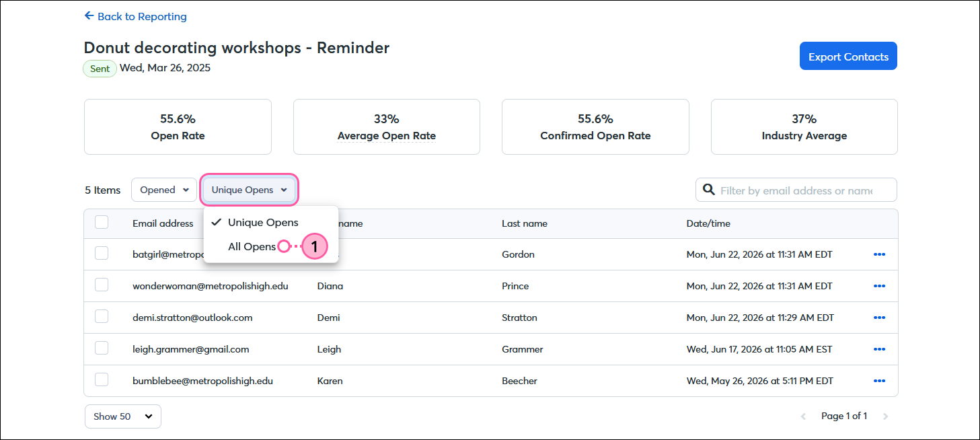Go to the previous page arrow
Screen dimensions: 980x440
click(x=803, y=416)
